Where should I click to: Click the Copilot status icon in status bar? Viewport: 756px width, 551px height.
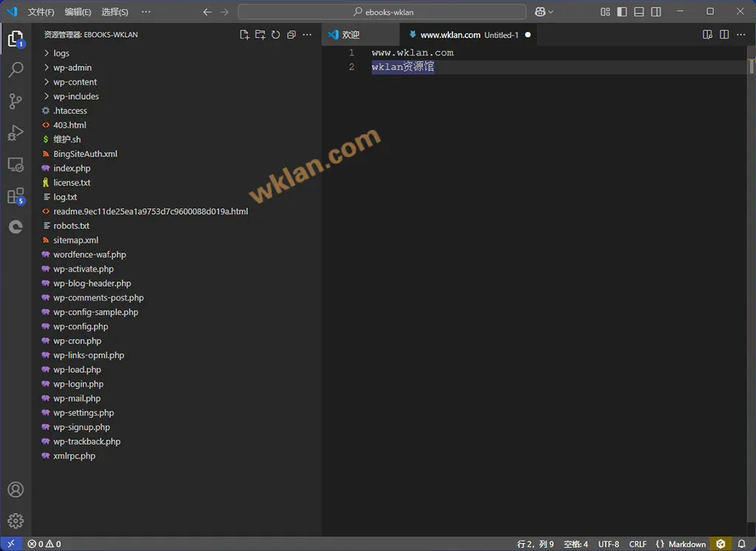tap(721, 544)
